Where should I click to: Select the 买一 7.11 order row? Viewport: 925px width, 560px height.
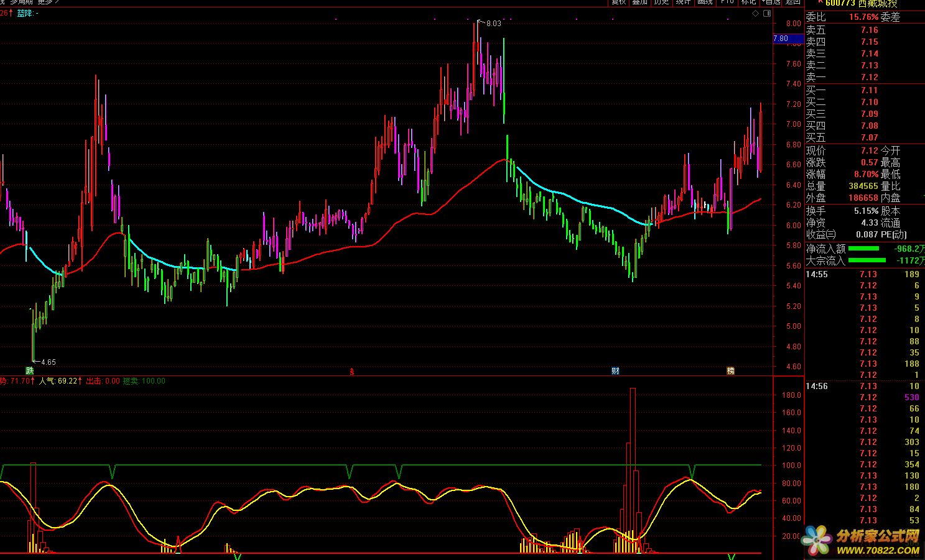(x=865, y=90)
